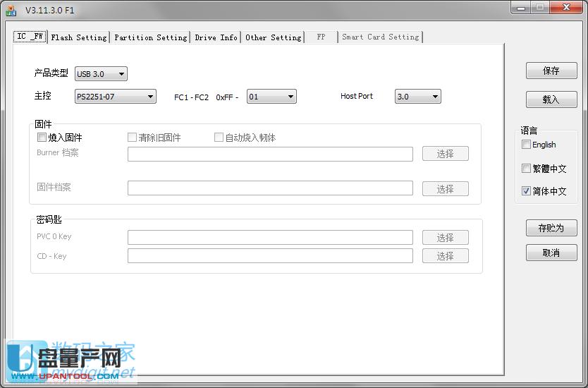Click the 取消 button
588x388 pixels.
551,253
